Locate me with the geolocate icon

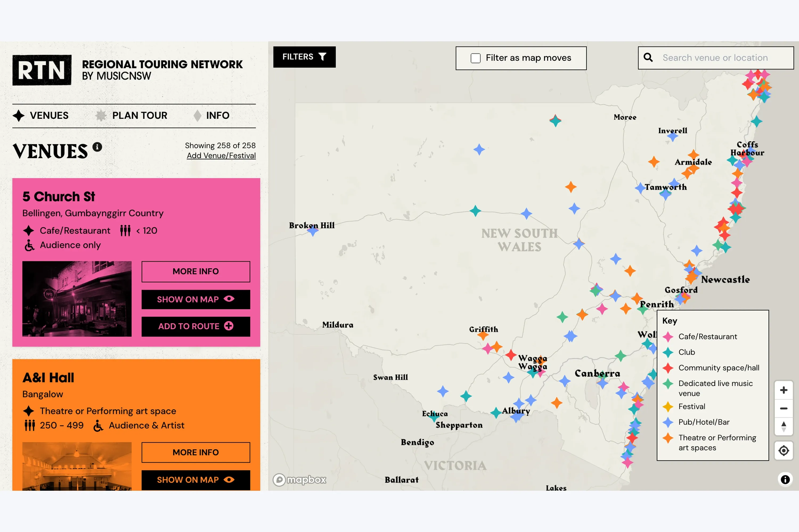coord(784,451)
